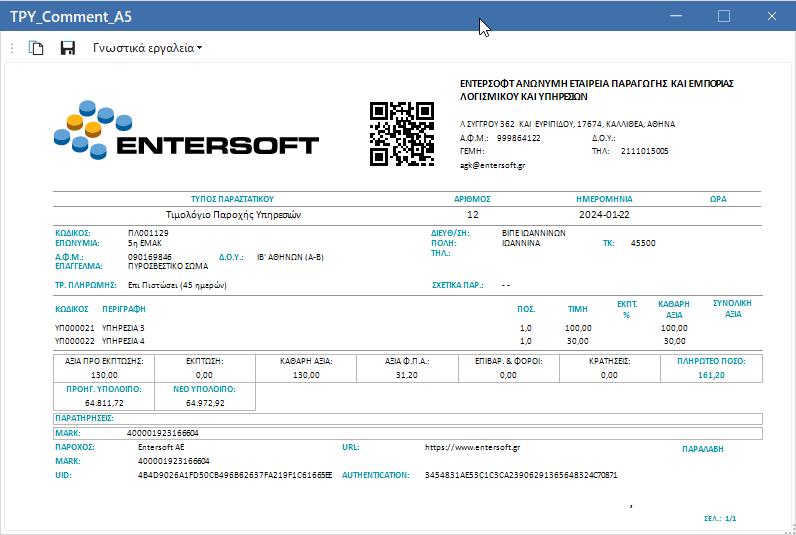796x535 pixels.
Task: Click the https://www.entersoft.gr URL
Action: pos(472,447)
